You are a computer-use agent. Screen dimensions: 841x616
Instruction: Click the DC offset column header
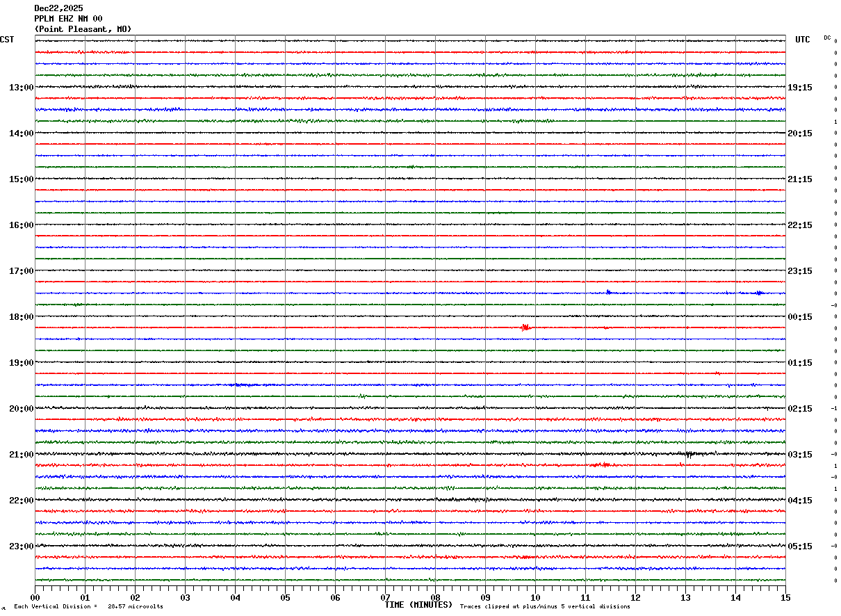click(827, 38)
